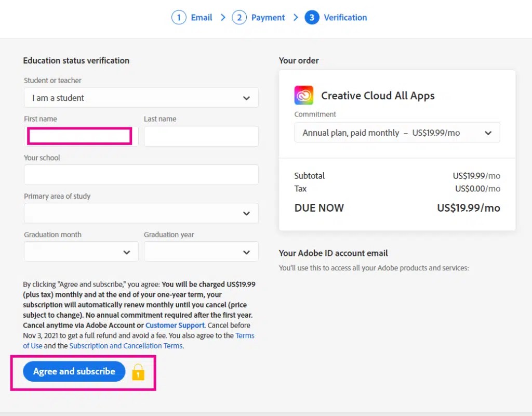Click the First name input field
The width and height of the screenshot is (532, 416).
79,136
